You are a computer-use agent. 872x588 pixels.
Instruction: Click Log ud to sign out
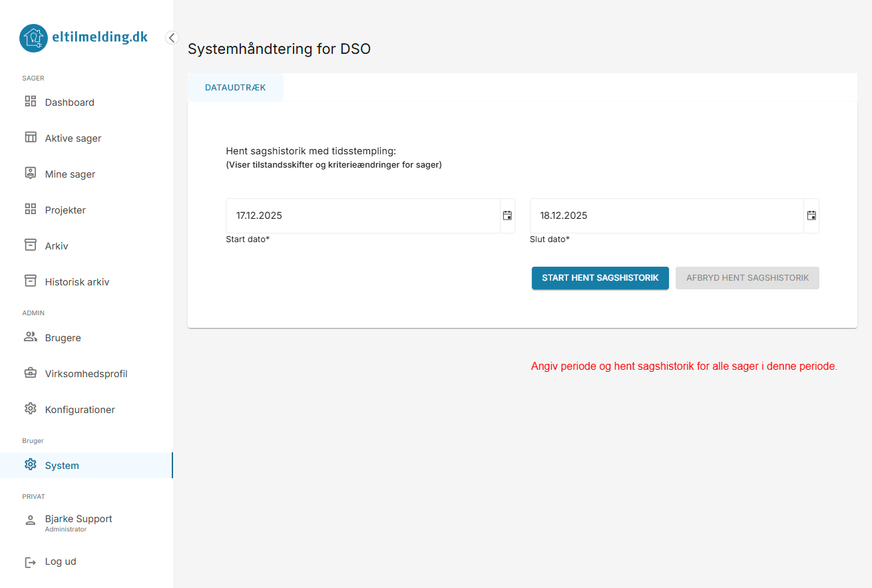coord(61,561)
